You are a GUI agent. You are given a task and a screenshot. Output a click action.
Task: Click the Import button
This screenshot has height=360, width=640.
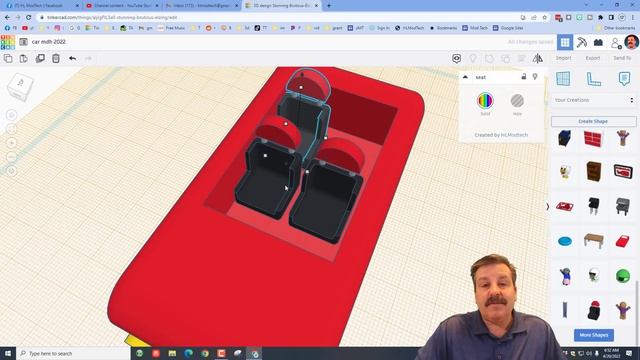point(563,58)
